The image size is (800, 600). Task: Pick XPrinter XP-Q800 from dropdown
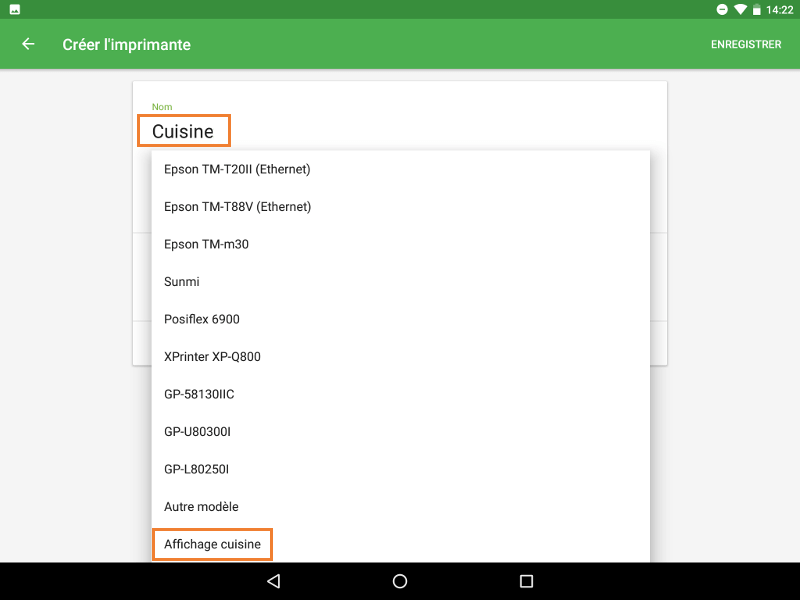coord(212,357)
